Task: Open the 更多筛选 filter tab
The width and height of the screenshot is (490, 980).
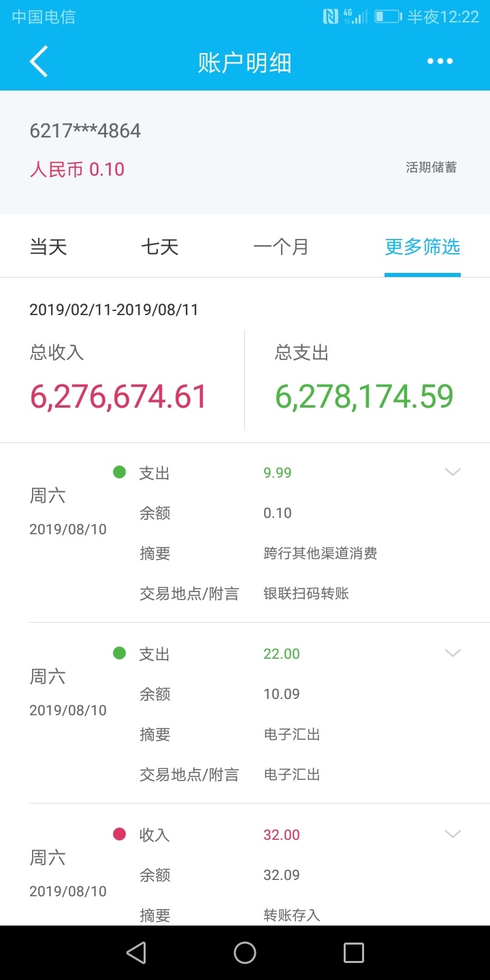Action: 423,246
